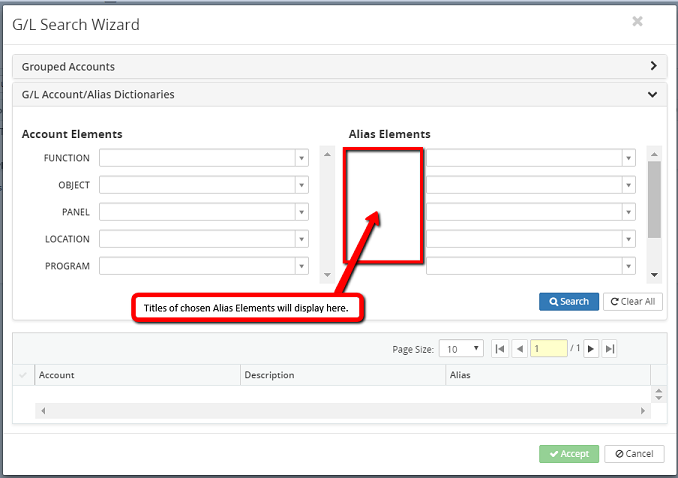Click the page number input field
Image resolution: width=678 pixels, height=478 pixels.
click(x=548, y=349)
